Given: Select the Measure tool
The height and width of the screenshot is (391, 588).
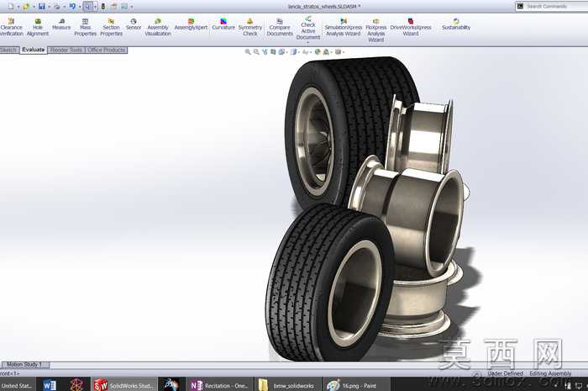Looking at the screenshot, I should 61,24.
